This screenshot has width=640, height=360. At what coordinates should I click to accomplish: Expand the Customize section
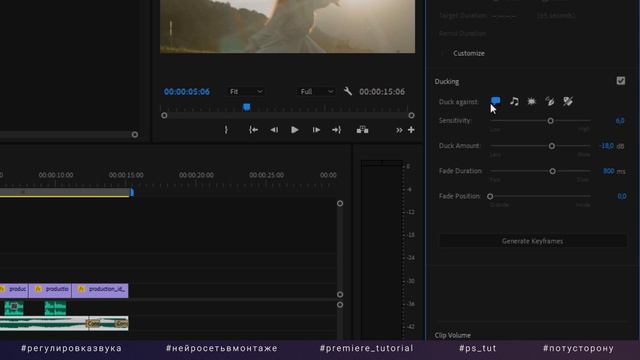pos(469,53)
